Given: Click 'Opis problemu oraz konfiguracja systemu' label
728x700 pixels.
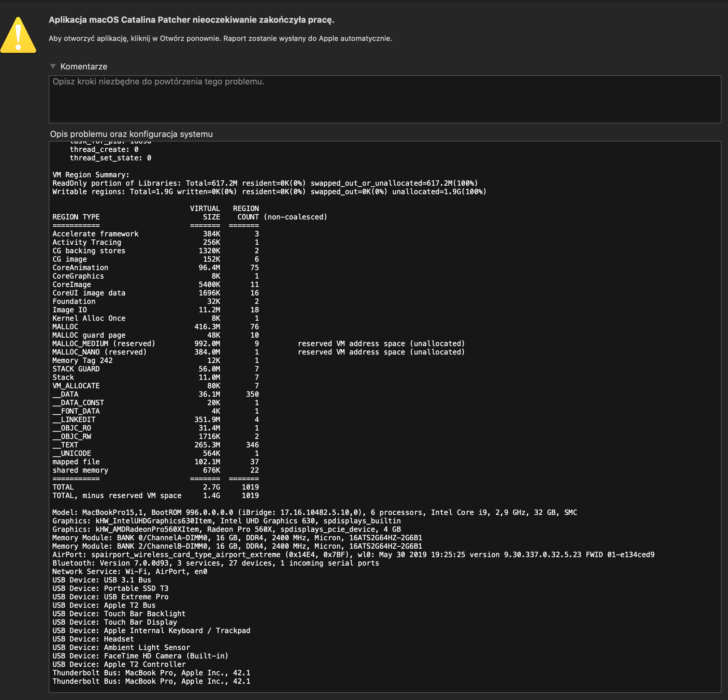Looking at the screenshot, I should coord(131,134).
